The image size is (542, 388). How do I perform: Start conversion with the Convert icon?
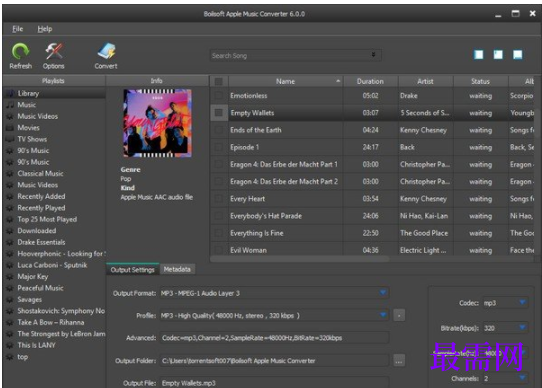coord(106,52)
